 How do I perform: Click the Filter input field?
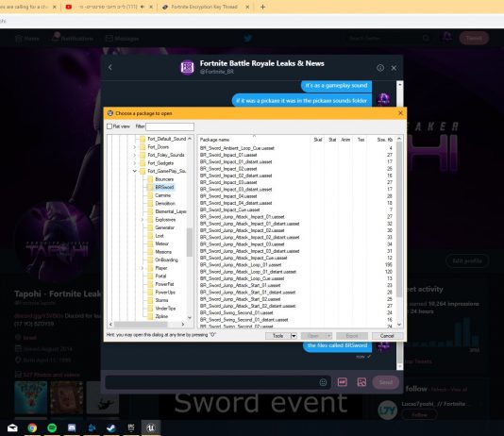pyautogui.click(x=170, y=126)
